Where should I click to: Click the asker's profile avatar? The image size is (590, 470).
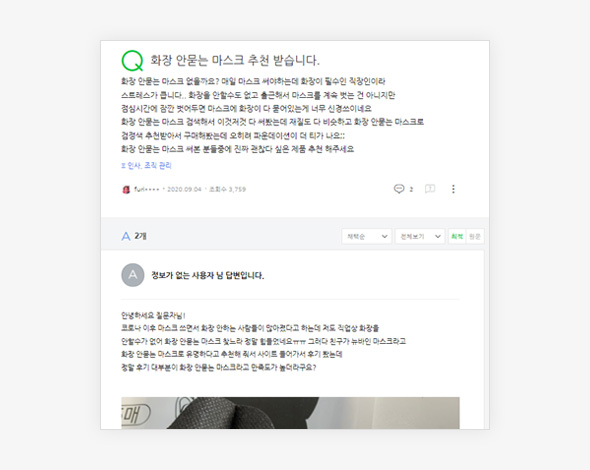pos(126,189)
